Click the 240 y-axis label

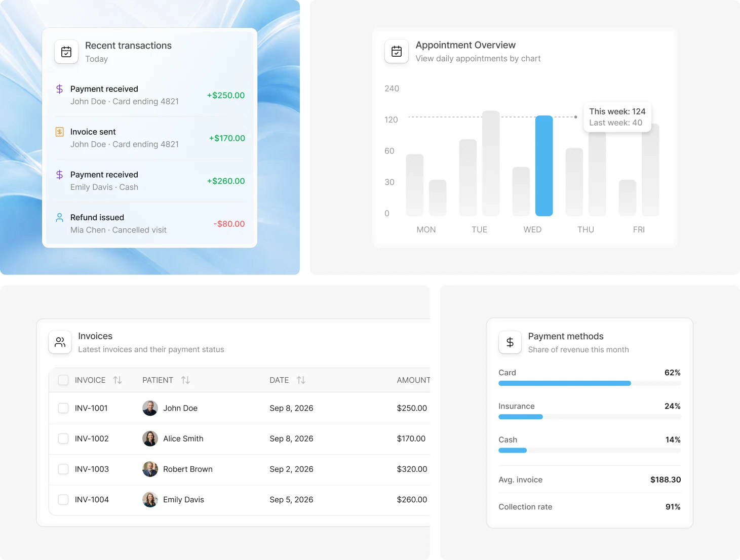(392, 89)
